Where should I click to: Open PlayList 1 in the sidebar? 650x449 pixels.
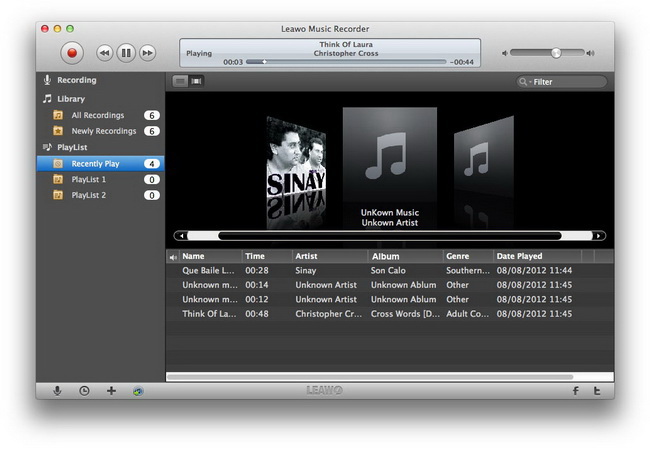click(x=88, y=179)
